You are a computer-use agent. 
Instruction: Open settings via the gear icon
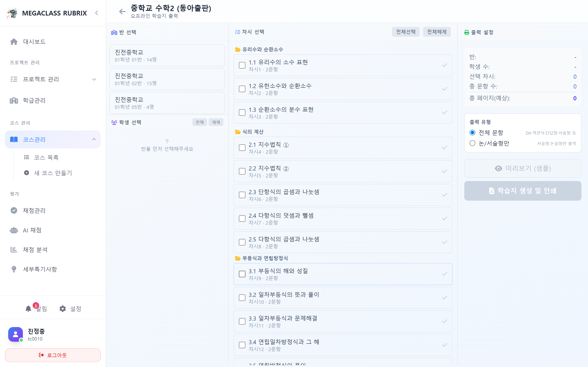click(x=62, y=308)
